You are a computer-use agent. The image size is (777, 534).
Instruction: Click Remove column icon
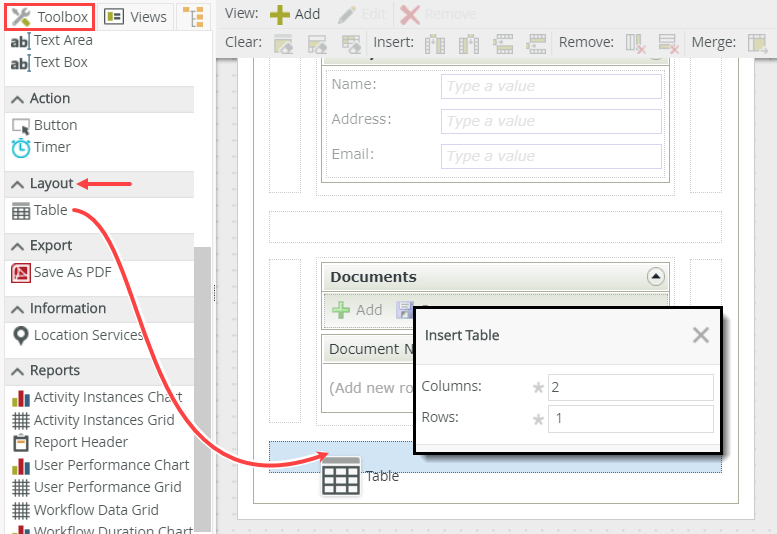[x=635, y=44]
